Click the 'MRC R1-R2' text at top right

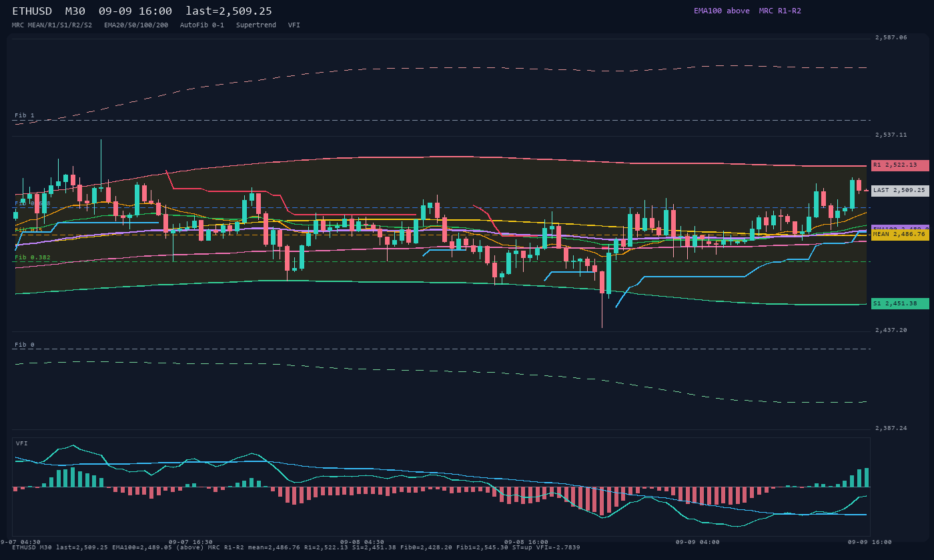pyautogui.click(x=780, y=11)
